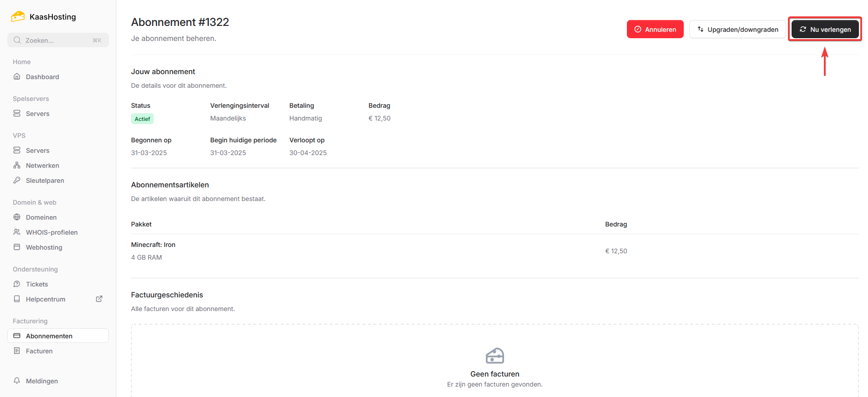Click the Facturen invoice icon

pos(17,351)
